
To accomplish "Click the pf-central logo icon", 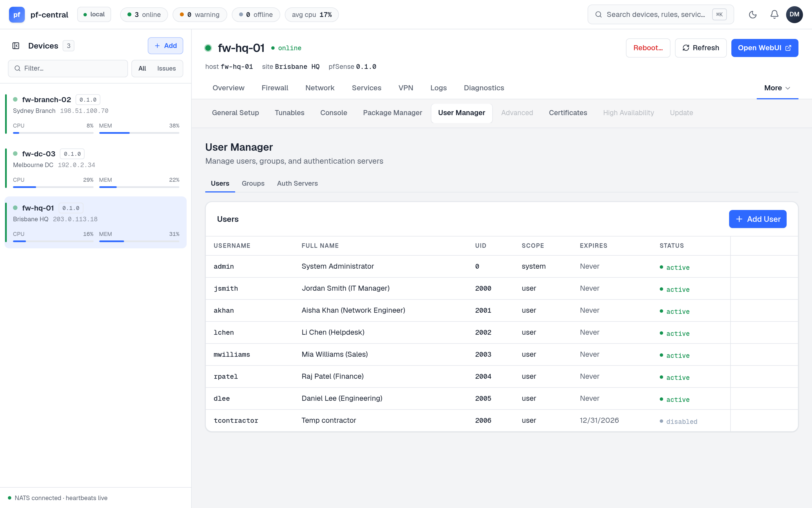I will pyautogui.click(x=17, y=14).
